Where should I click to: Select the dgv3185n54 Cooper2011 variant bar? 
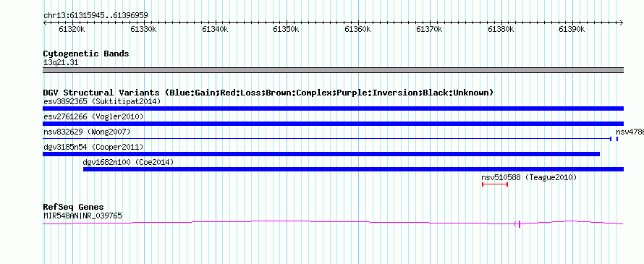[321, 154]
